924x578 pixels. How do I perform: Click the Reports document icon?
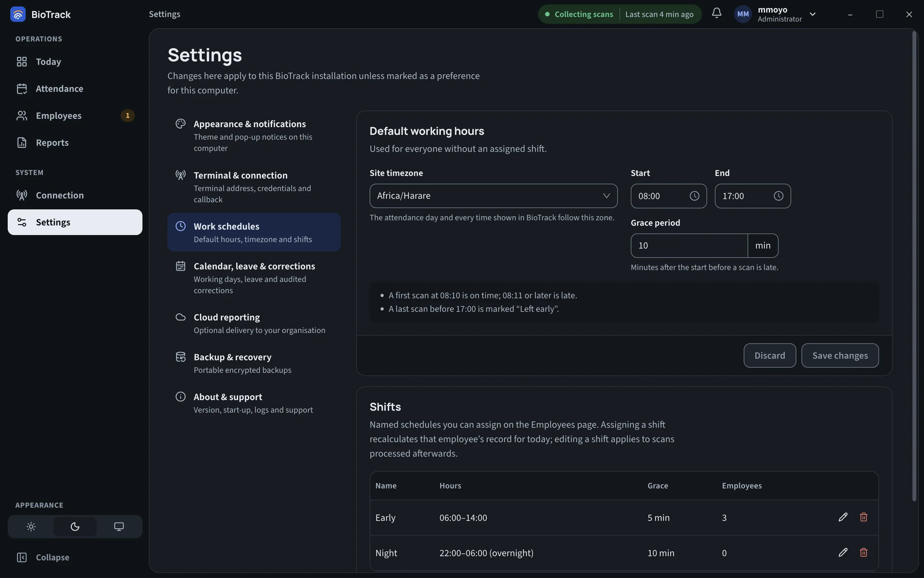pyautogui.click(x=22, y=143)
